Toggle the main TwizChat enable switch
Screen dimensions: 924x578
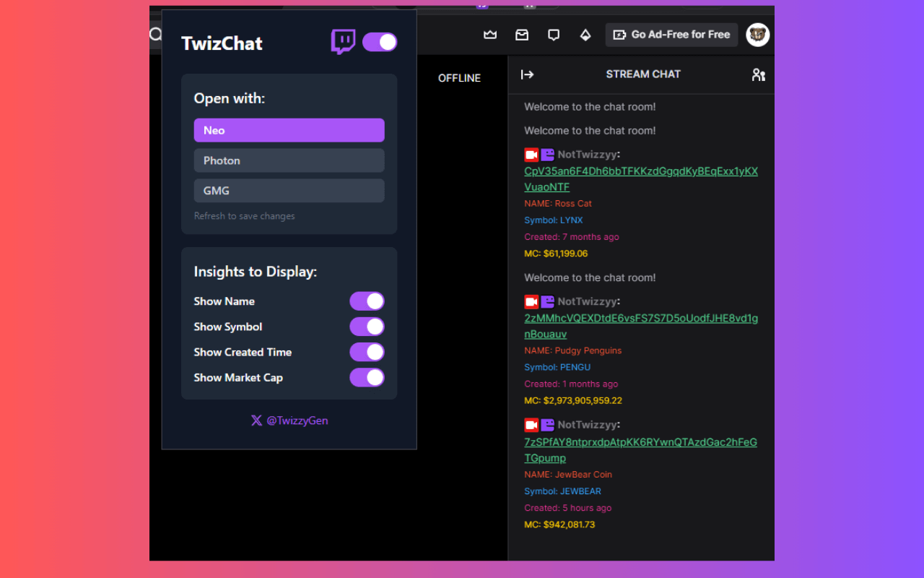click(380, 42)
